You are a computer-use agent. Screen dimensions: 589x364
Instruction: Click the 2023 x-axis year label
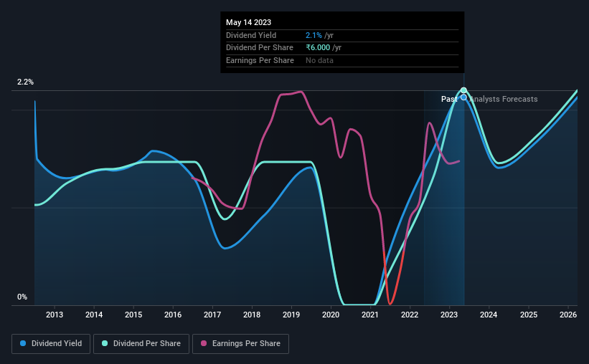point(449,315)
